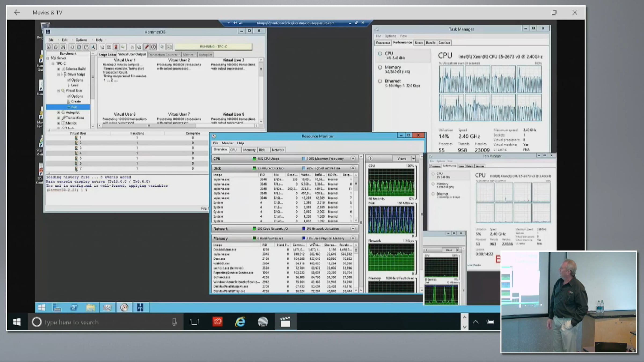644x362 pixels.
Task: Go back with the Movies & TV arrow
Action: (17, 12)
